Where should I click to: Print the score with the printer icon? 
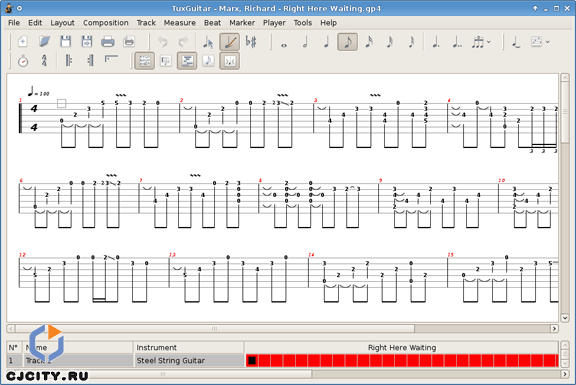[108, 42]
